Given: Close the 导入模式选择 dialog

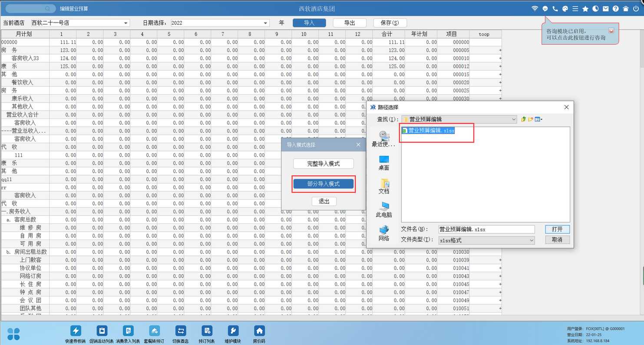Looking at the screenshot, I should point(359,145).
